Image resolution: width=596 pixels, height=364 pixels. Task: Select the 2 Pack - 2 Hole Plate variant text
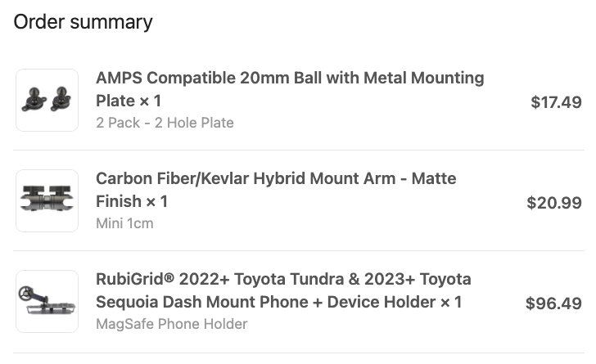point(165,123)
